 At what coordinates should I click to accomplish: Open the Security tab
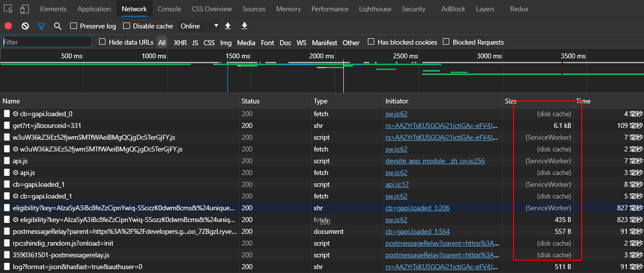[x=413, y=9]
